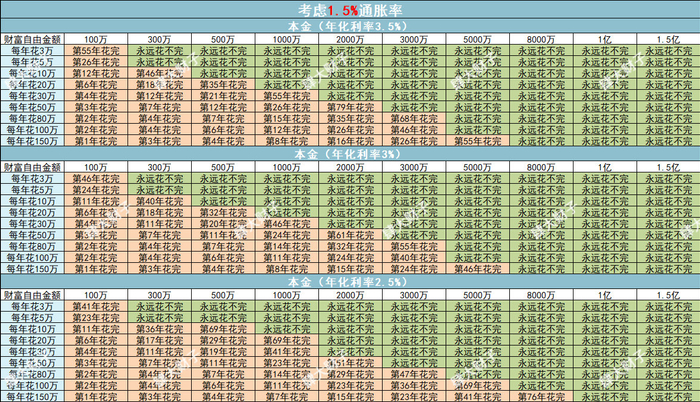This screenshot has height=402, width=700.
Task: Select 1亿 column header in 2.5% table
Action: coord(605,295)
